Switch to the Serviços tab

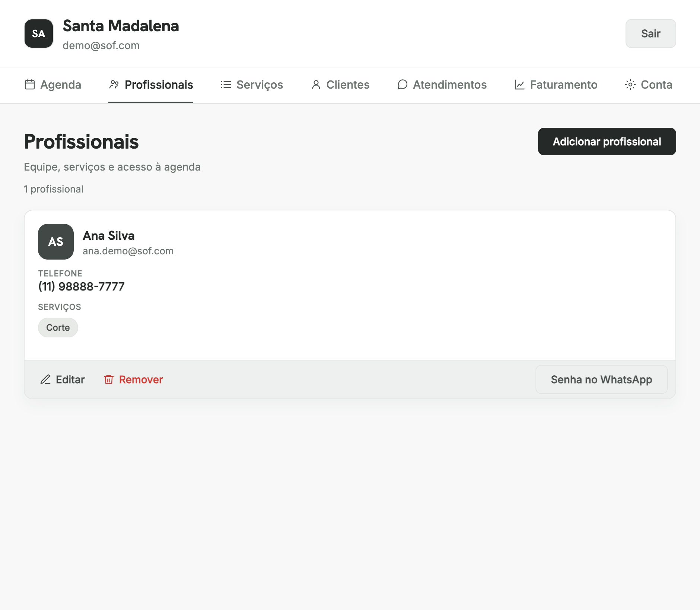(x=252, y=85)
